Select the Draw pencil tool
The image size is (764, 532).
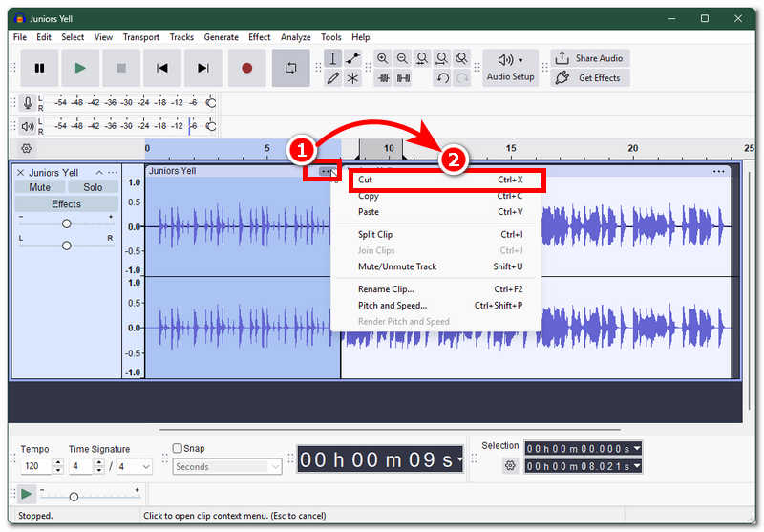click(333, 78)
